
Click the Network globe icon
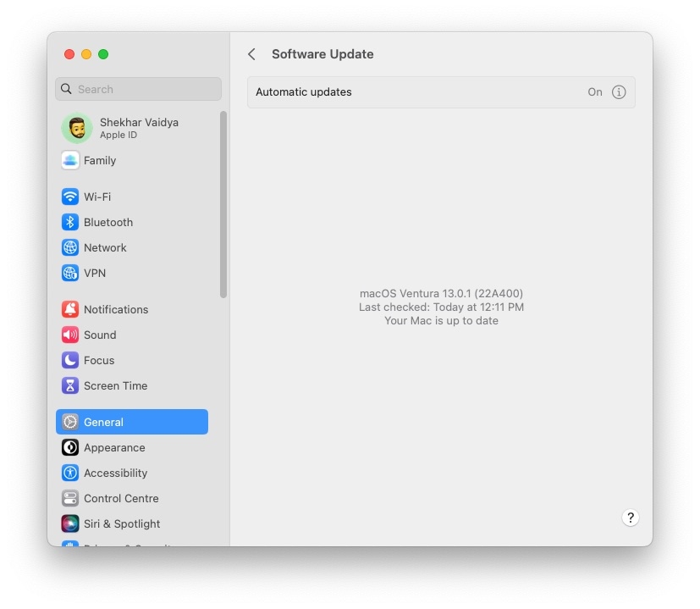point(70,247)
